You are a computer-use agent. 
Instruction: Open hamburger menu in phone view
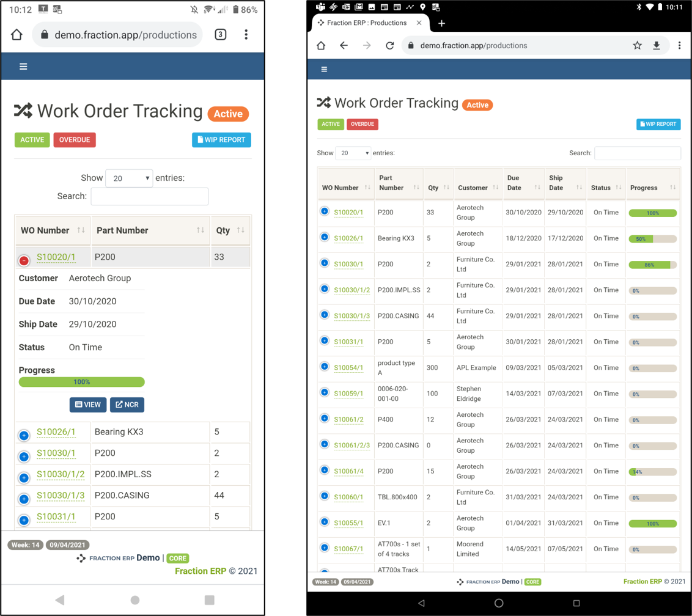[23, 67]
